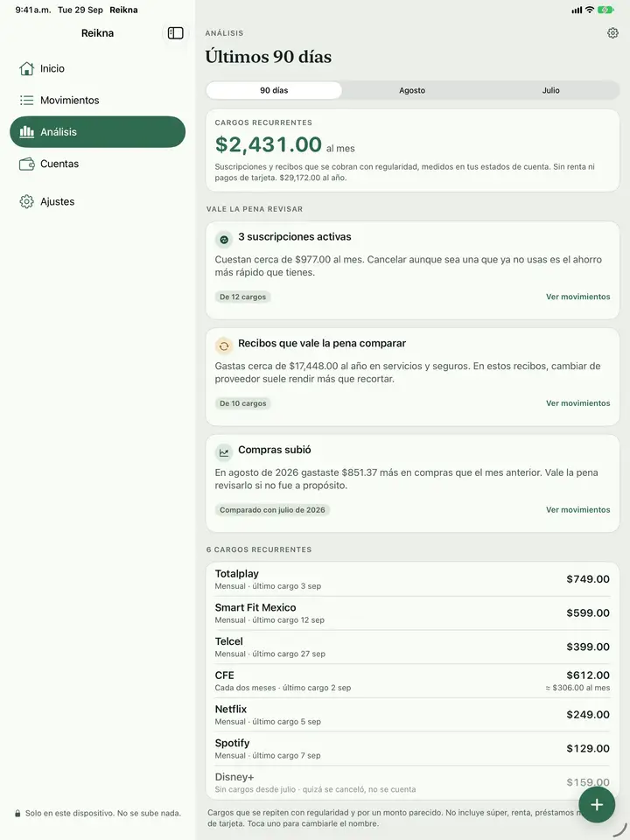Click the Reikna sidebar title
This screenshot has width=630, height=840.
click(x=97, y=33)
